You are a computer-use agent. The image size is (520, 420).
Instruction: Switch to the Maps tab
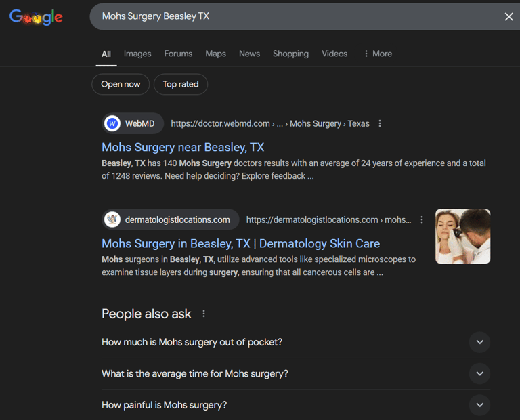point(215,54)
